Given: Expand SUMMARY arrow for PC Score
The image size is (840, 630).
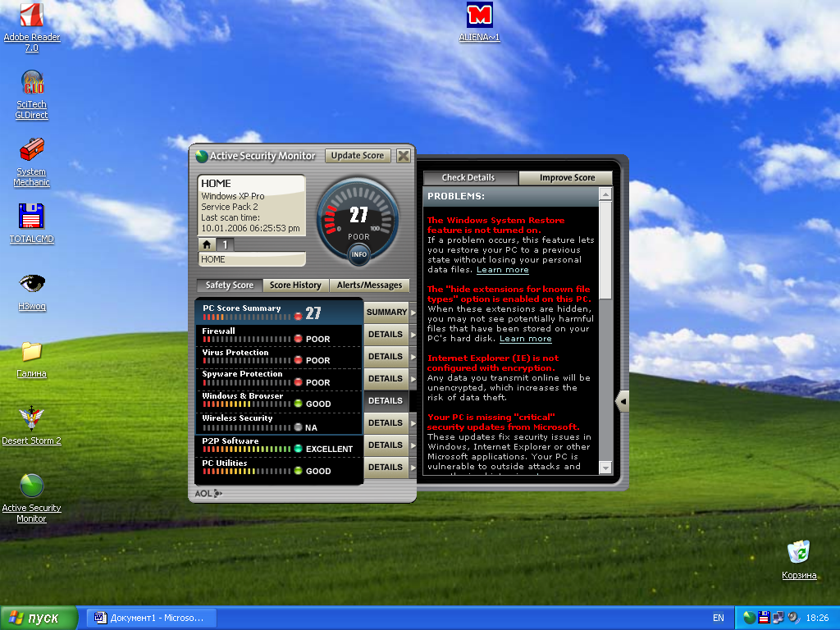Looking at the screenshot, I should (413, 313).
